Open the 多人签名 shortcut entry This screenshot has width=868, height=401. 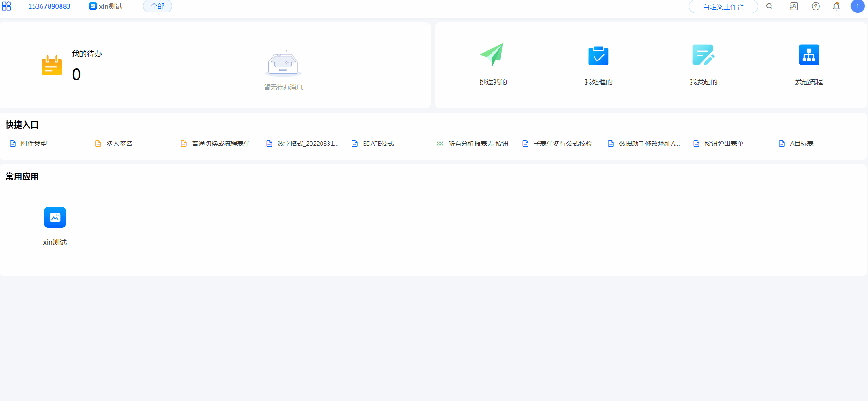(x=119, y=144)
